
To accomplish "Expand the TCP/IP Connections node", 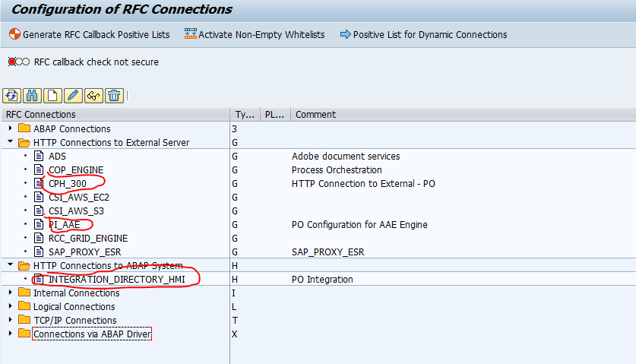I will [11, 320].
